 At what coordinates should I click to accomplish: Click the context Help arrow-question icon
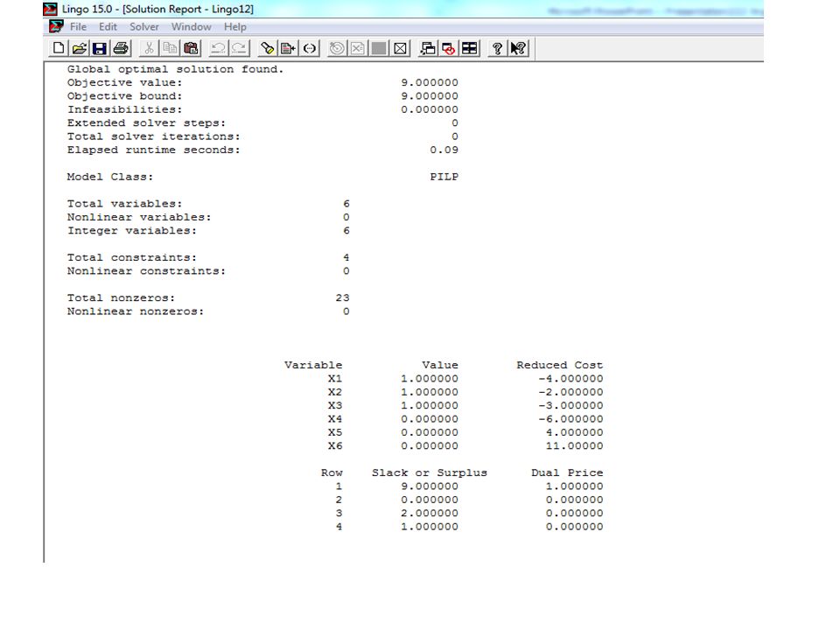[518, 49]
